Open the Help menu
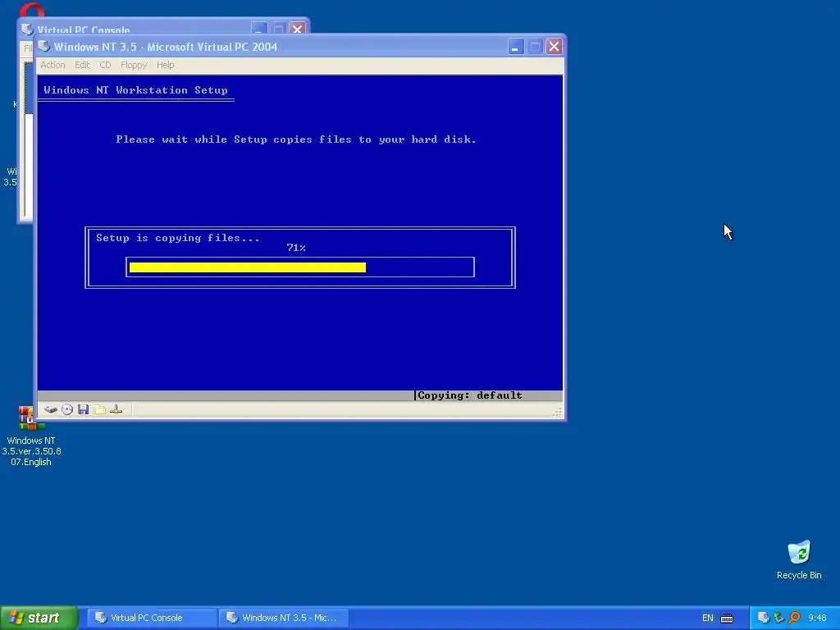840x630 pixels. click(165, 65)
